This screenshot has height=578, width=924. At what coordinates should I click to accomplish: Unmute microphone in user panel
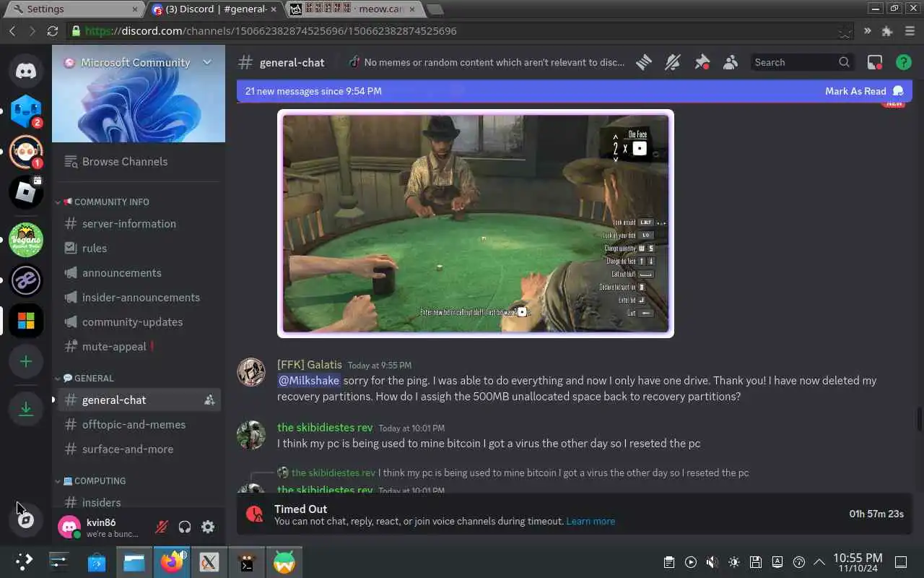[162, 527]
